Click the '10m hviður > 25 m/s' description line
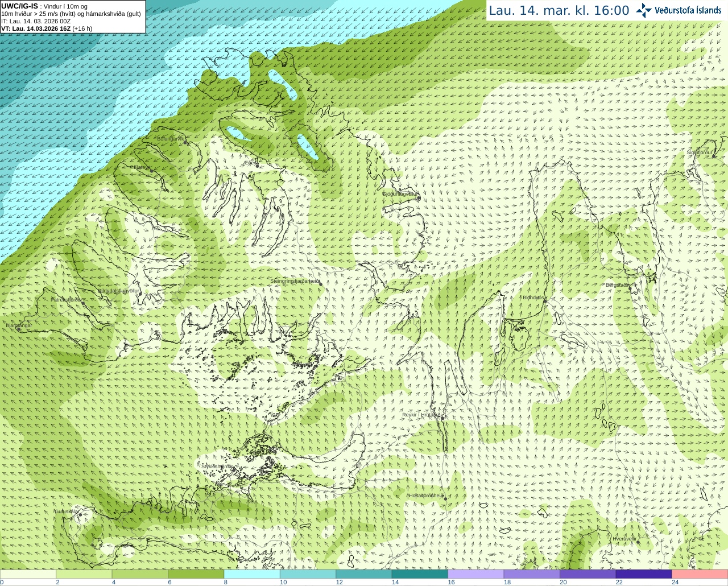 tap(71, 14)
